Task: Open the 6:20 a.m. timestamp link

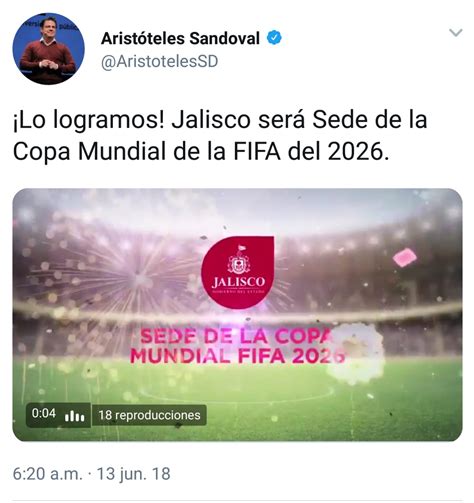Action: tap(47, 474)
